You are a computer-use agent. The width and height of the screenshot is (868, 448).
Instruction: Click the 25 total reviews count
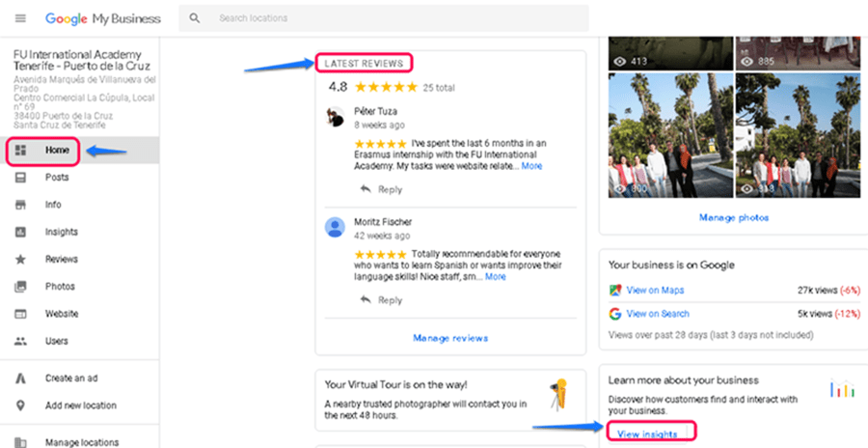coord(439,88)
